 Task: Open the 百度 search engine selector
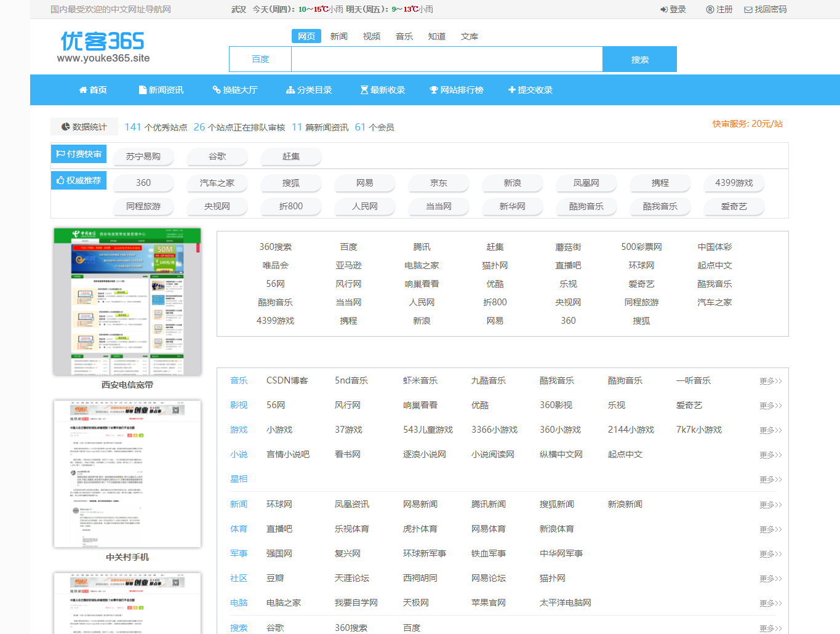261,59
